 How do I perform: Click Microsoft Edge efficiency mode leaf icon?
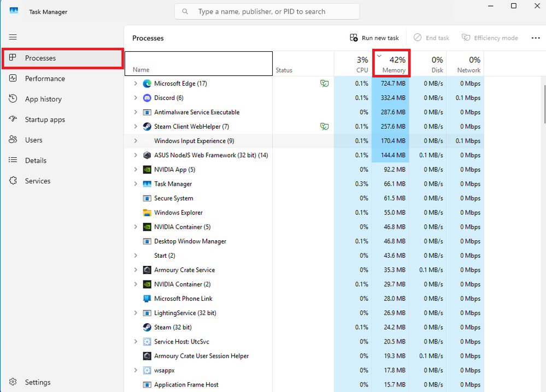[324, 84]
